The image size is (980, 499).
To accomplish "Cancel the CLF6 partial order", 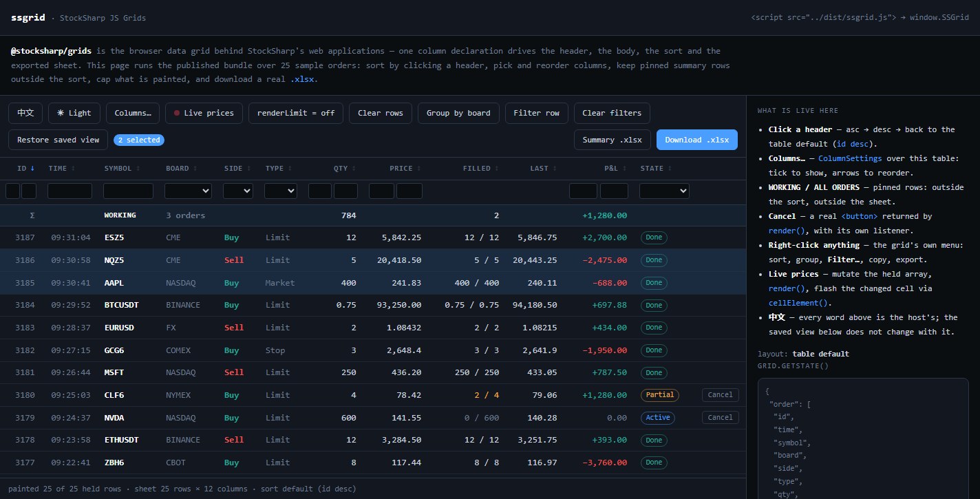I will pos(721,395).
